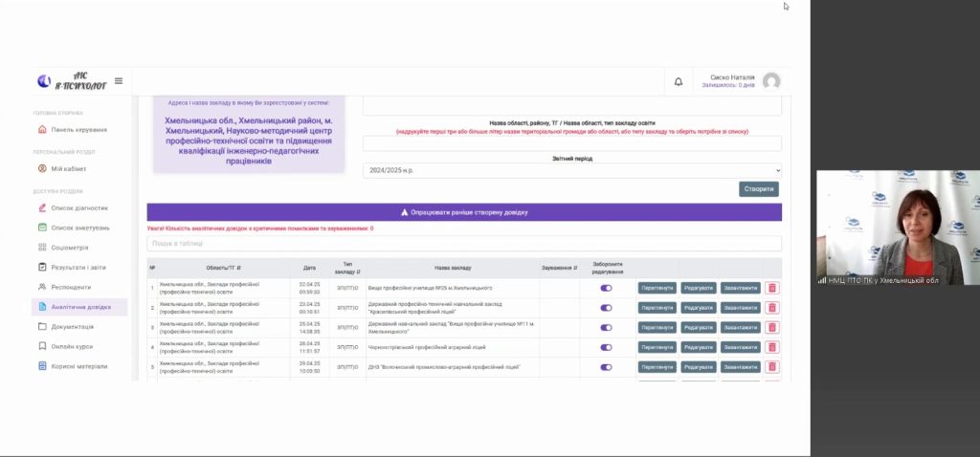Focus the Пошук в таблиці search field
This screenshot has width=980, height=457.
(464, 244)
